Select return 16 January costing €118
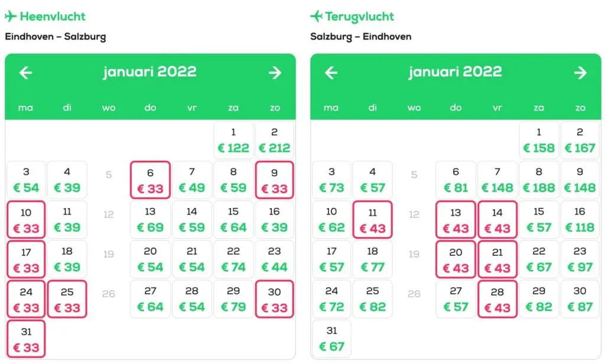605x364 pixels. click(580, 220)
